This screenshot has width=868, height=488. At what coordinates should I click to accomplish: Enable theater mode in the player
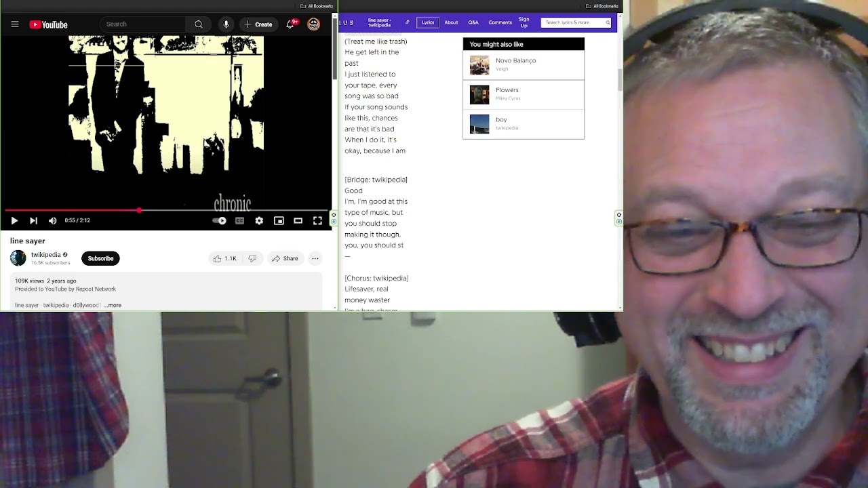[298, 220]
